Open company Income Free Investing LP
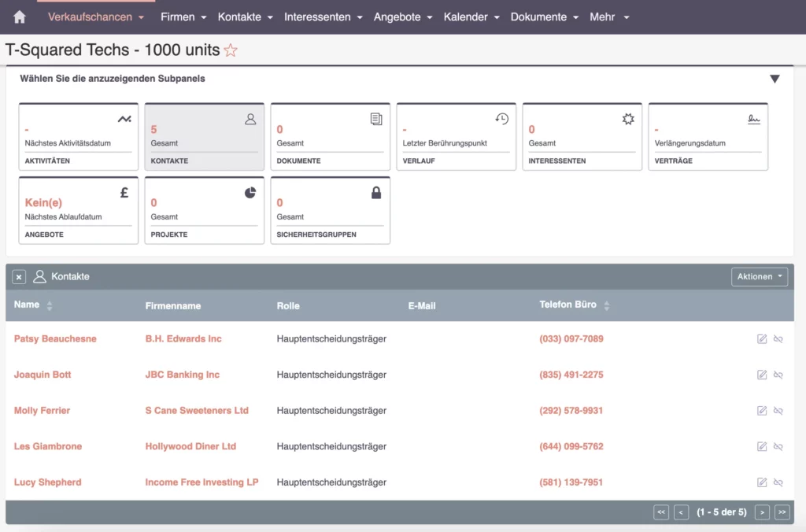This screenshot has height=532, width=806. [201, 482]
